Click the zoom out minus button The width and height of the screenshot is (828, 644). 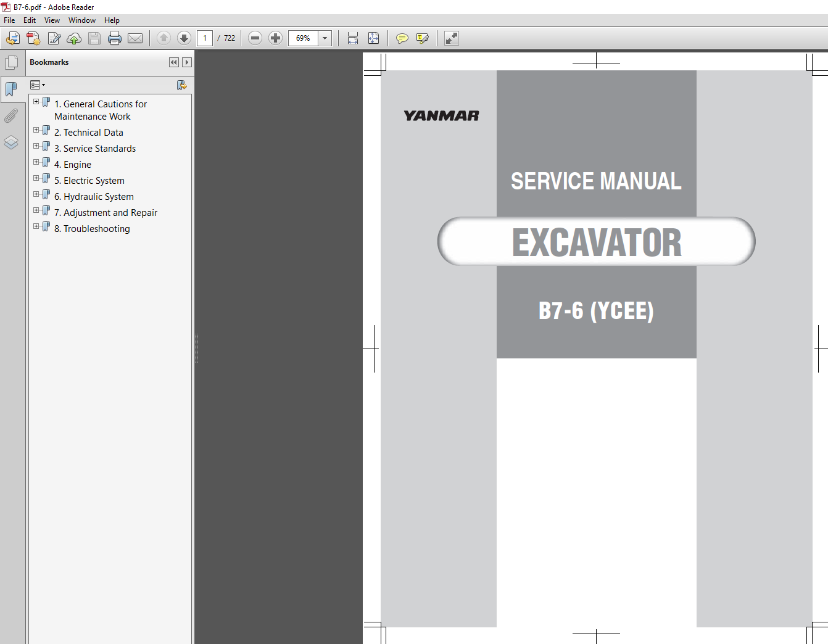click(255, 38)
